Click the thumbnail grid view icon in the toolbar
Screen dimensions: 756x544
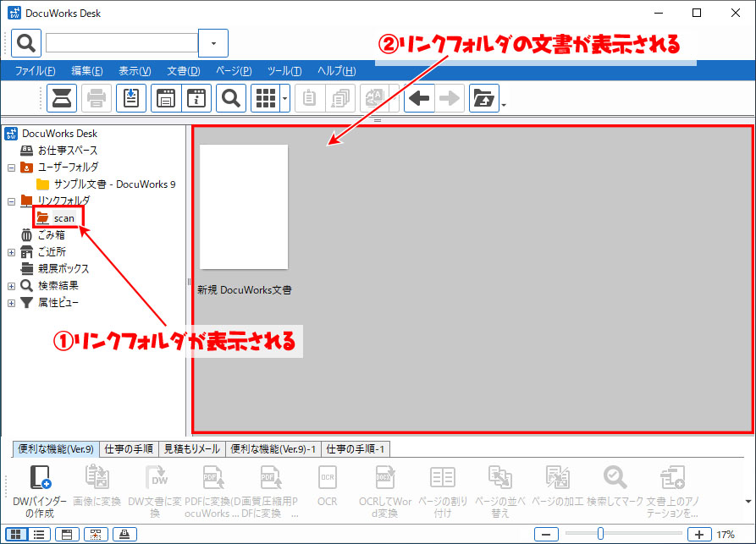pos(265,98)
